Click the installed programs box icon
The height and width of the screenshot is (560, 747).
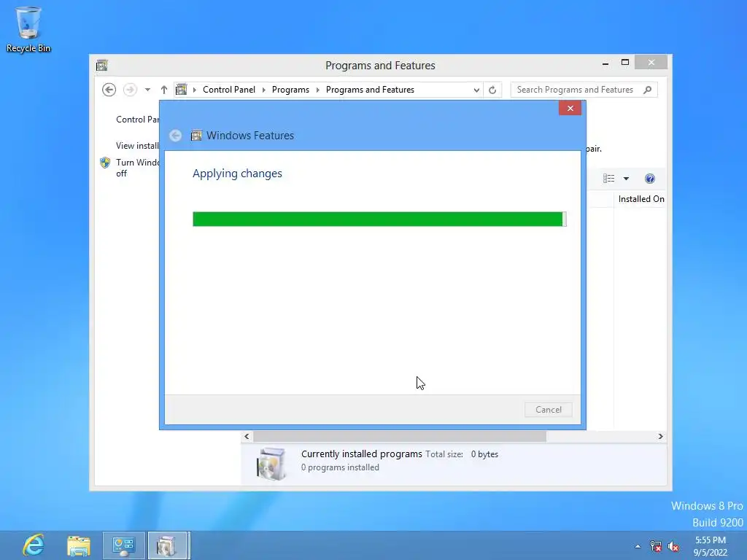pyautogui.click(x=271, y=463)
